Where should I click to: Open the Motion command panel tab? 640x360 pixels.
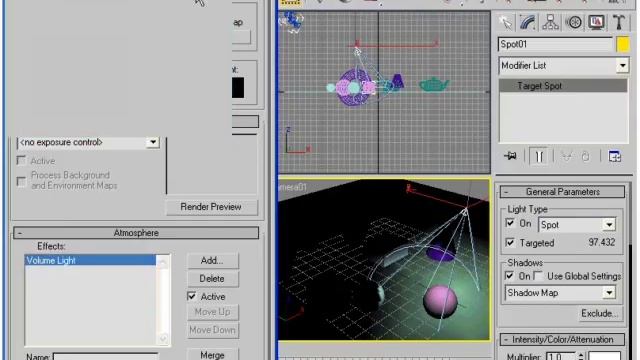pyautogui.click(x=574, y=22)
